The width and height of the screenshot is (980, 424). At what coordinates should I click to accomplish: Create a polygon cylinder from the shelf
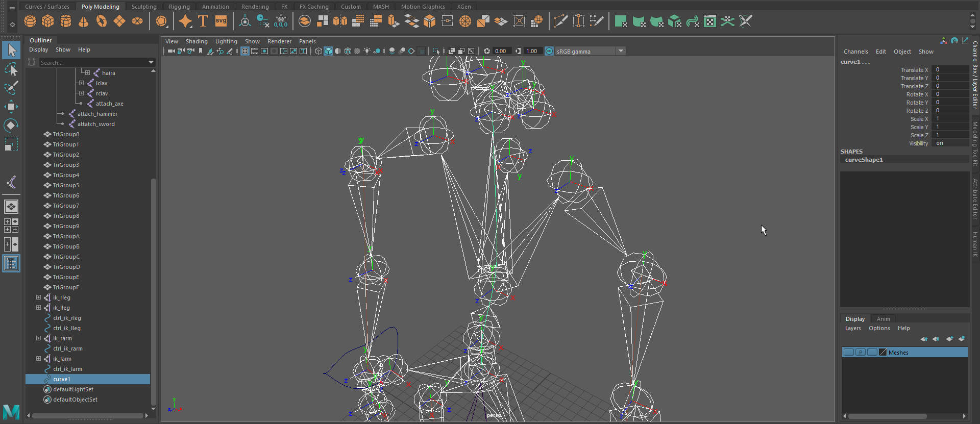click(66, 21)
